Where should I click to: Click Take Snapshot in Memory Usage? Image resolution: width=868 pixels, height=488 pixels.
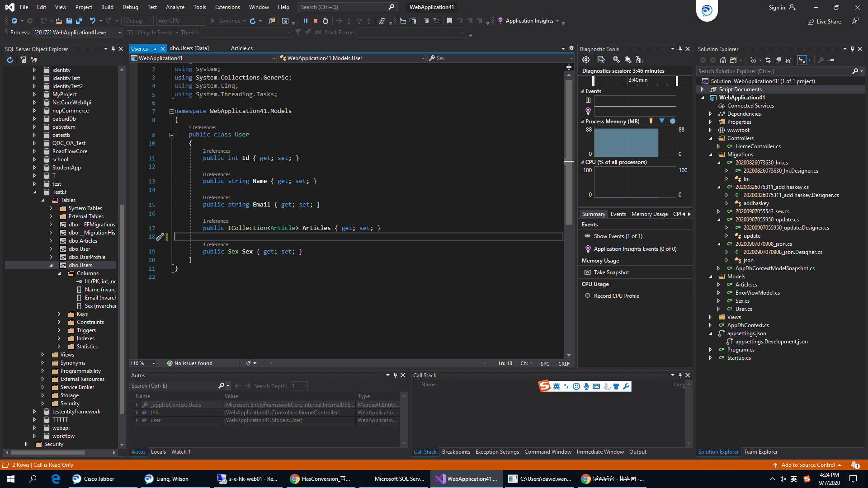(611, 272)
